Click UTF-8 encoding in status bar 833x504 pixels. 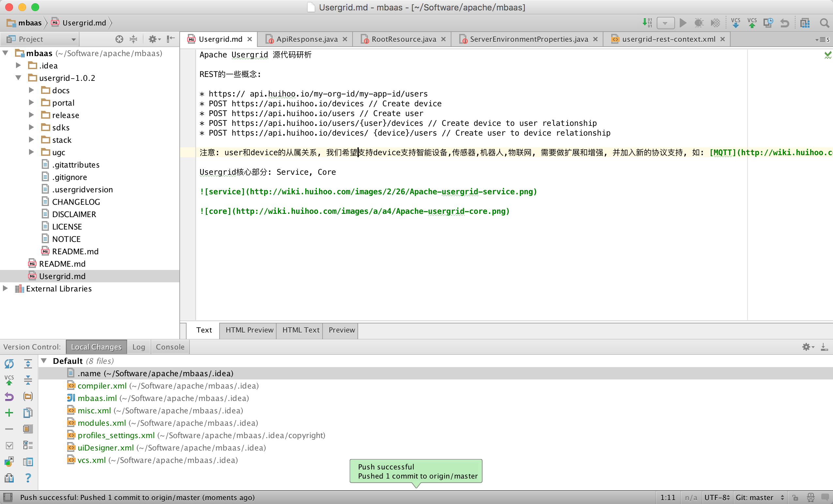tap(717, 497)
